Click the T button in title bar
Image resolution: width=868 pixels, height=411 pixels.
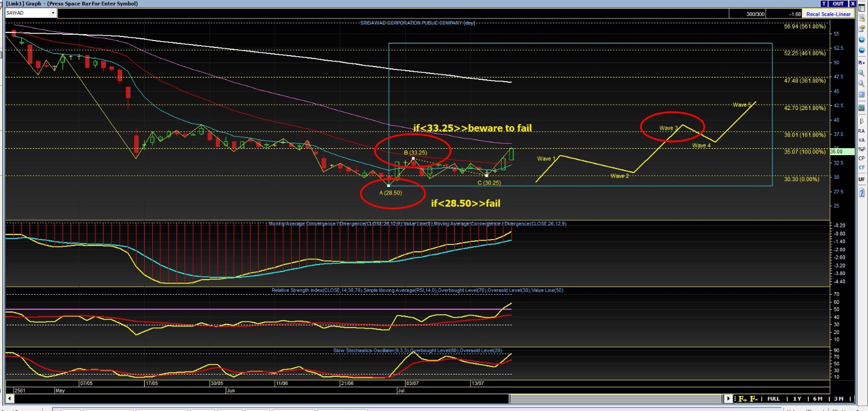tap(825, 3)
